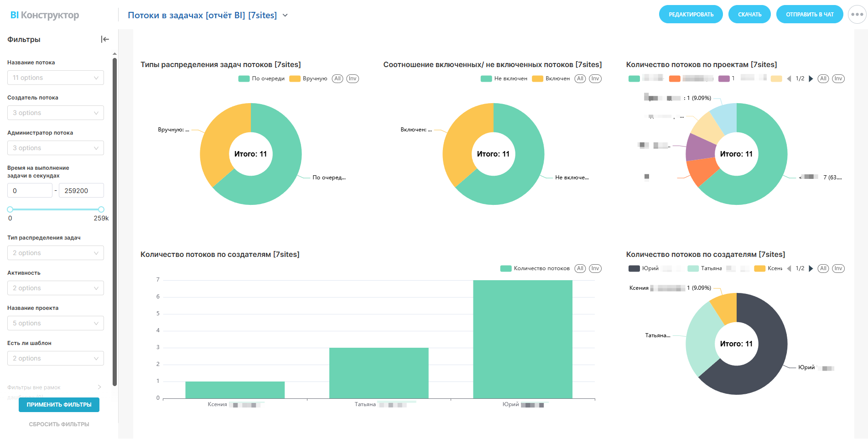This screenshot has height=439, width=868.
Task: Click All icon in task distribution chart legend
Action: (338, 78)
